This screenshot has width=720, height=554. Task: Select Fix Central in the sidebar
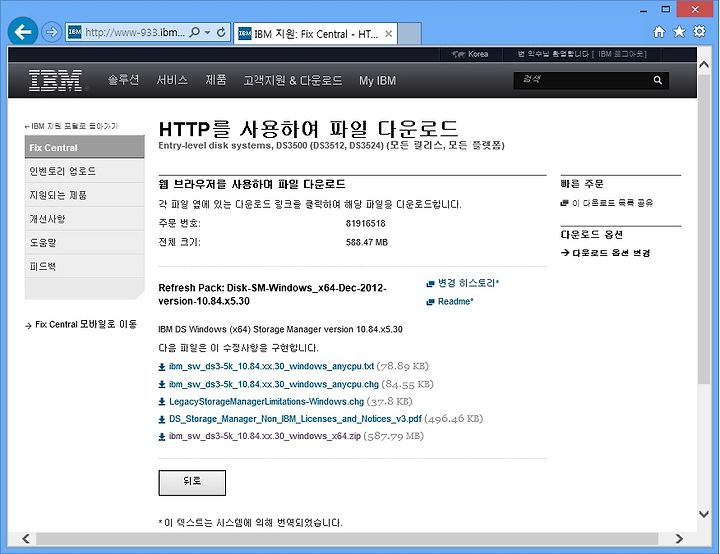pyautogui.click(x=84, y=147)
